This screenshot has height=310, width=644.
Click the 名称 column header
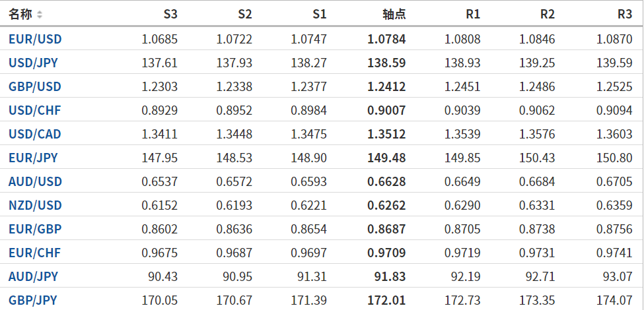(20, 15)
